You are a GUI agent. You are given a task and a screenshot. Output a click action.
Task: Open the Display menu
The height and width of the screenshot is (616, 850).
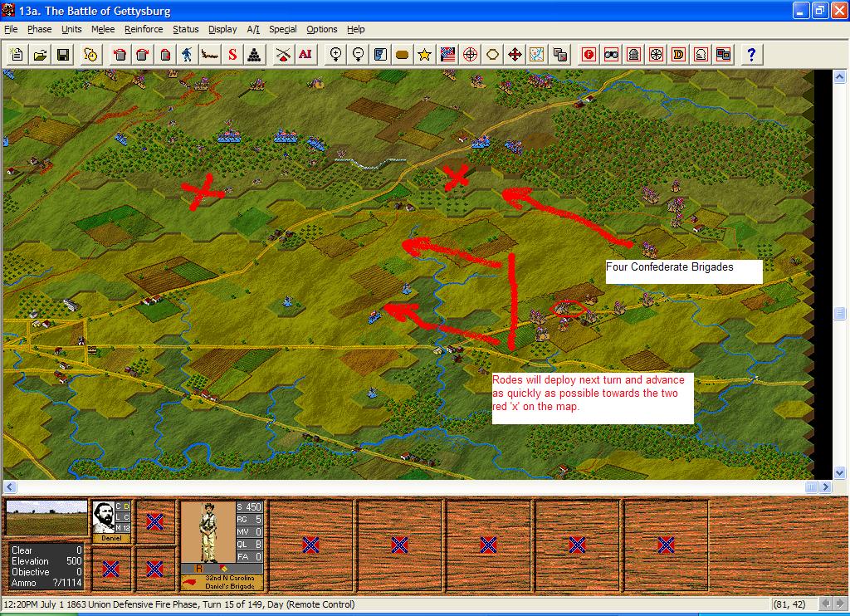pos(222,29)
